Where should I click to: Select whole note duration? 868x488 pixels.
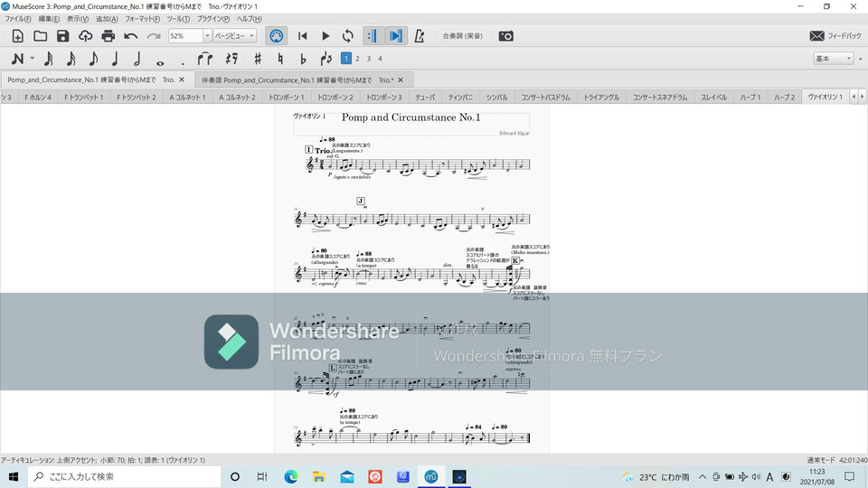pyautogui.click(x=160, y=62)
